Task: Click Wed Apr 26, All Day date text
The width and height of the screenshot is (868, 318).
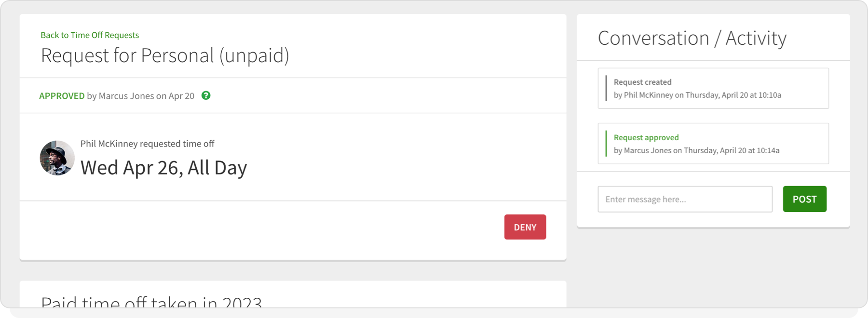Action: [x=163, y=167]
